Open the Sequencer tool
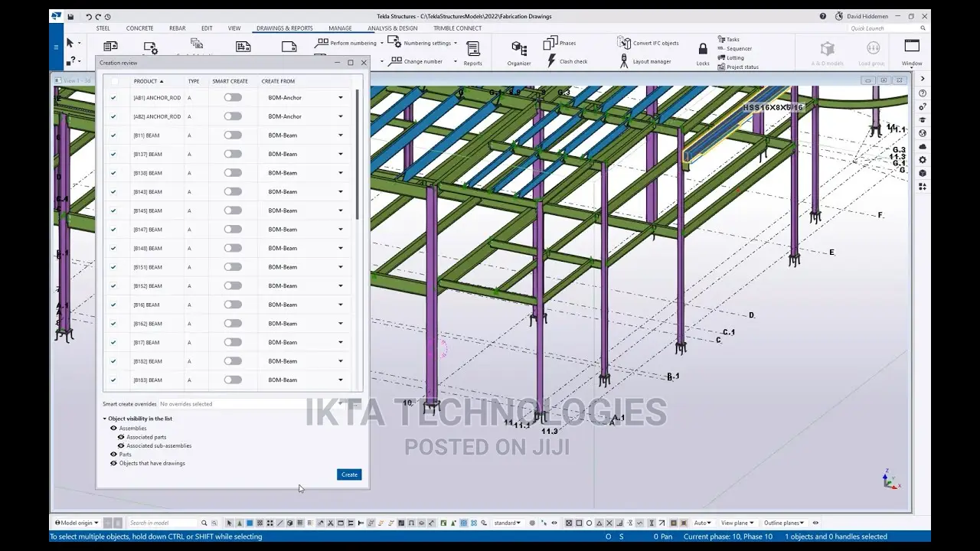The width and height of the screenshot is (980, 551). (735, 48)
